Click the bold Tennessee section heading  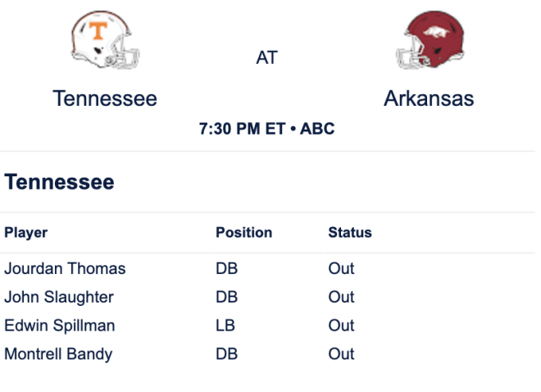tap(59, 182)
